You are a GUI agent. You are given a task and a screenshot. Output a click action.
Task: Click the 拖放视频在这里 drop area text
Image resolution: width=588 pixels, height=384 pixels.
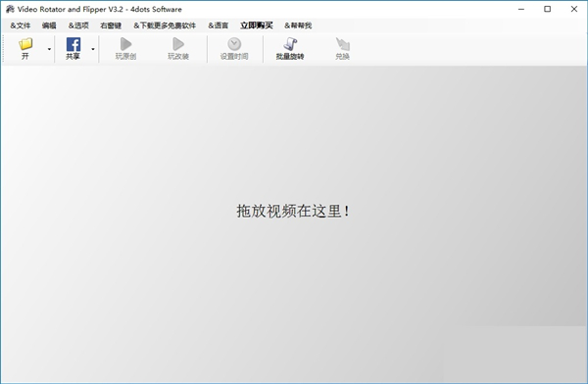293,211
